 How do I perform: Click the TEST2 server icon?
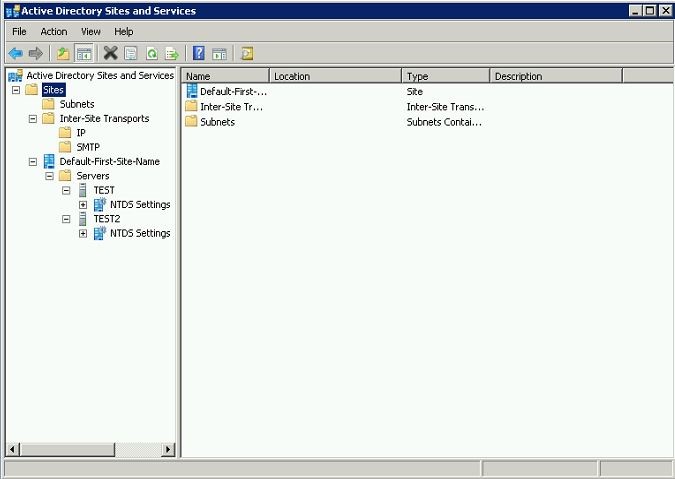[83, 219]
